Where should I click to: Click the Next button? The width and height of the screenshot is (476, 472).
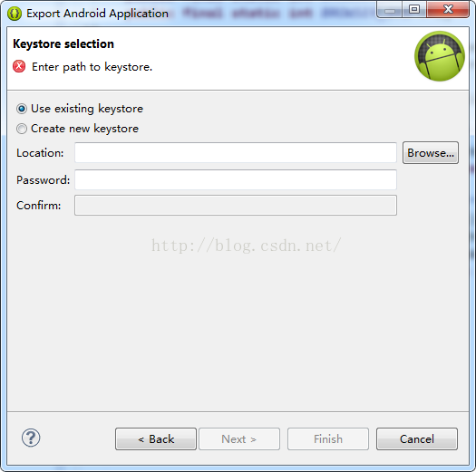tap(239, 439)
